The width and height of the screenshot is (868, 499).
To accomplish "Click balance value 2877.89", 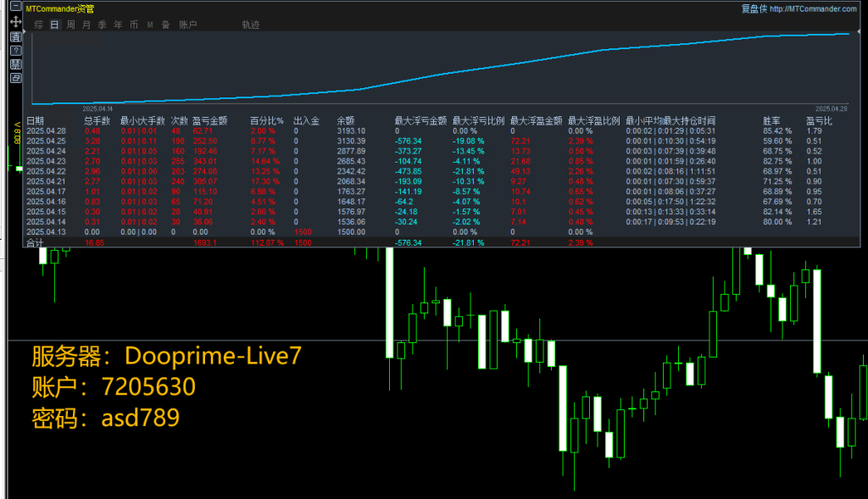I will coord(351,151).
